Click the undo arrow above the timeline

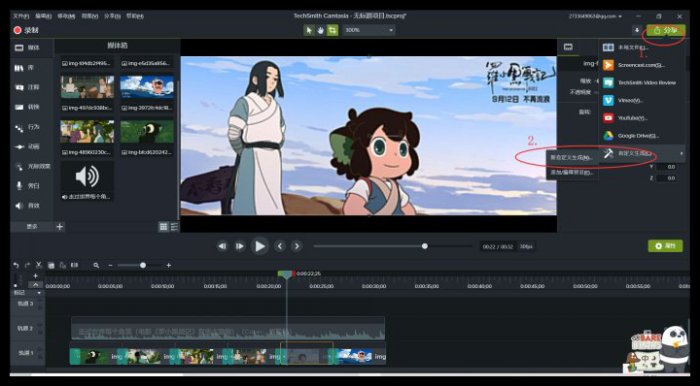[x=16, y=265]
